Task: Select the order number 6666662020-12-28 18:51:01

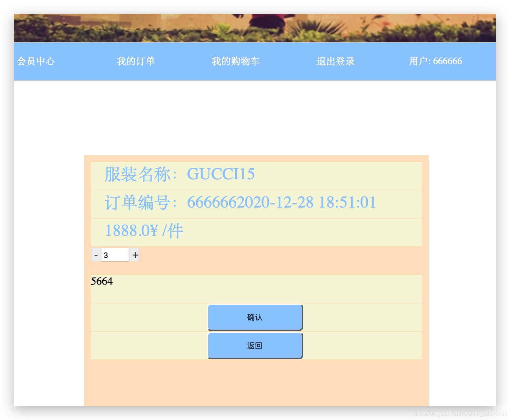Action: pyautogui.click(x=282, y=202)
